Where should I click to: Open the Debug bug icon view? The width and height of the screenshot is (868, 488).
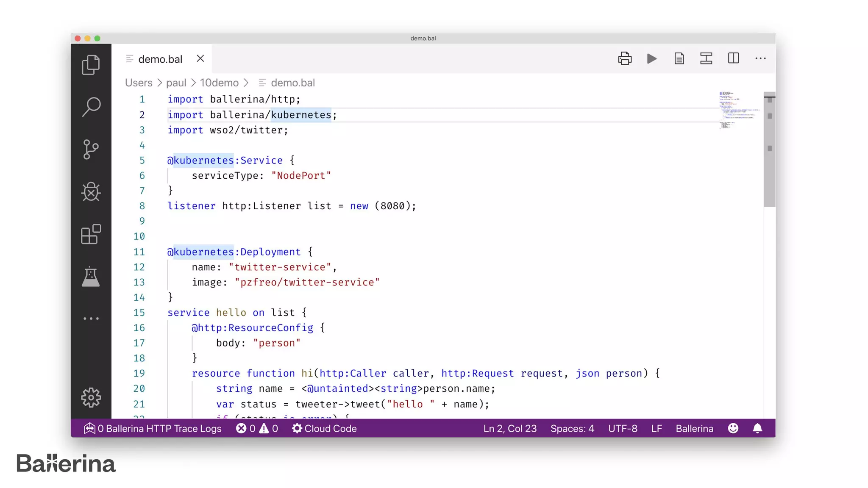(x=91, y=192)
